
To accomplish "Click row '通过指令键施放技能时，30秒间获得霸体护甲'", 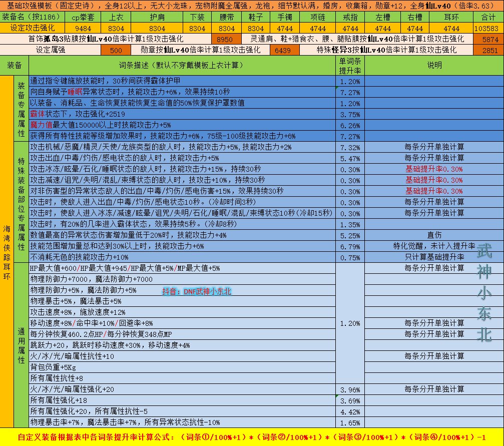I will pos(182,81).
